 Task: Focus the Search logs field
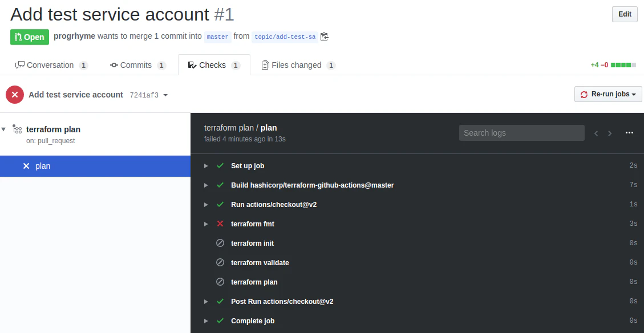click(521, 133)
